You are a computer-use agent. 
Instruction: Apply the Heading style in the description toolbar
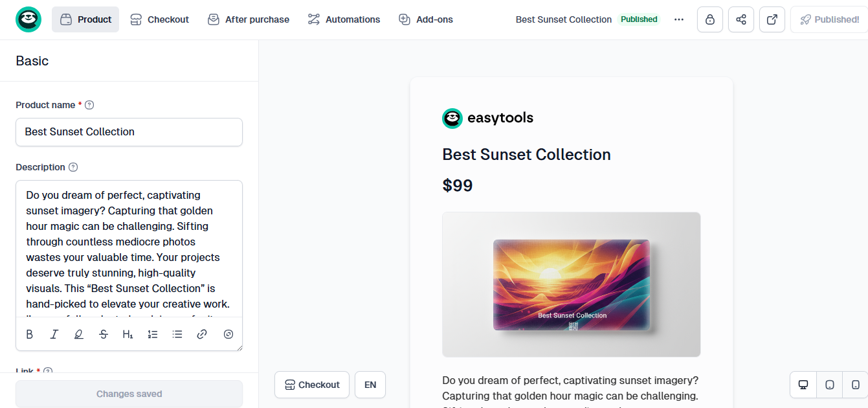pos(128,334)
